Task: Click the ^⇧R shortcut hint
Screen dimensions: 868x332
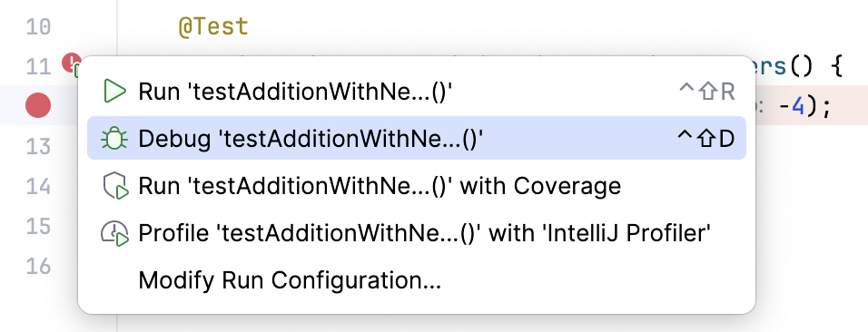Action: point(707,92)
